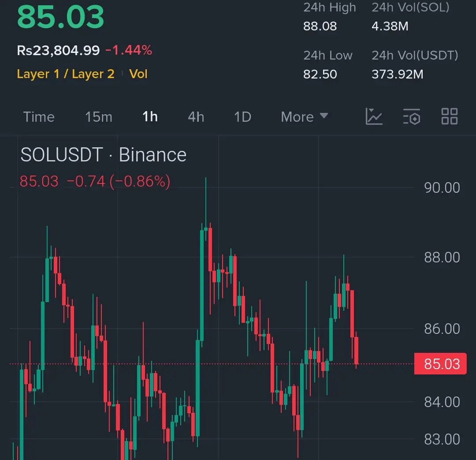Select the 1h interval tab
Image resolution: width=476 pixels, height=460 pixels.
(x=150, y=117)
